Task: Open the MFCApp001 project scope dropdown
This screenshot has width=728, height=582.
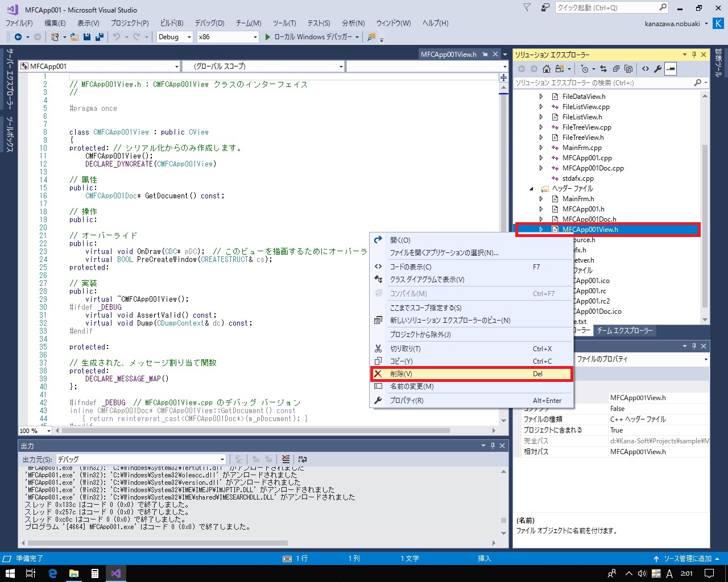Action: tap(100, 66)
